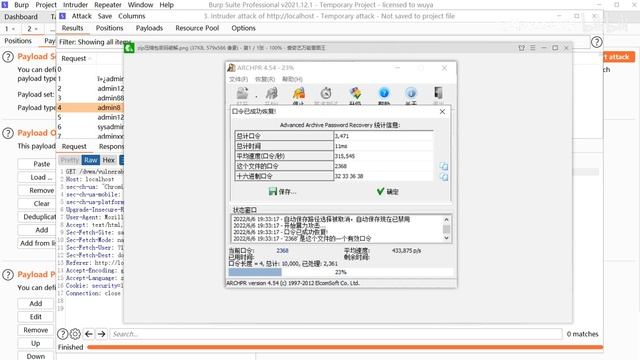This screenshot has width=640, height=360.
Task: Click the Search input field in attack window
Action: point(336,334)
